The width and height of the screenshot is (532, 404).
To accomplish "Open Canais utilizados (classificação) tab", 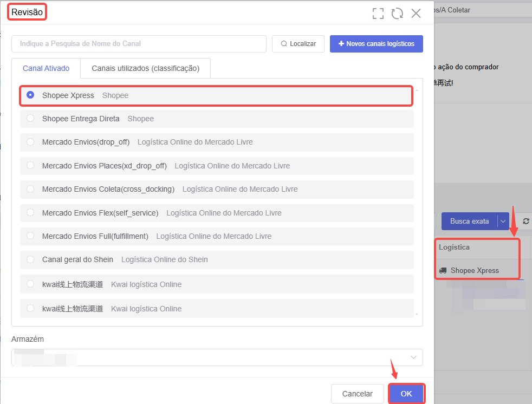I will click(x=146, y=68).
